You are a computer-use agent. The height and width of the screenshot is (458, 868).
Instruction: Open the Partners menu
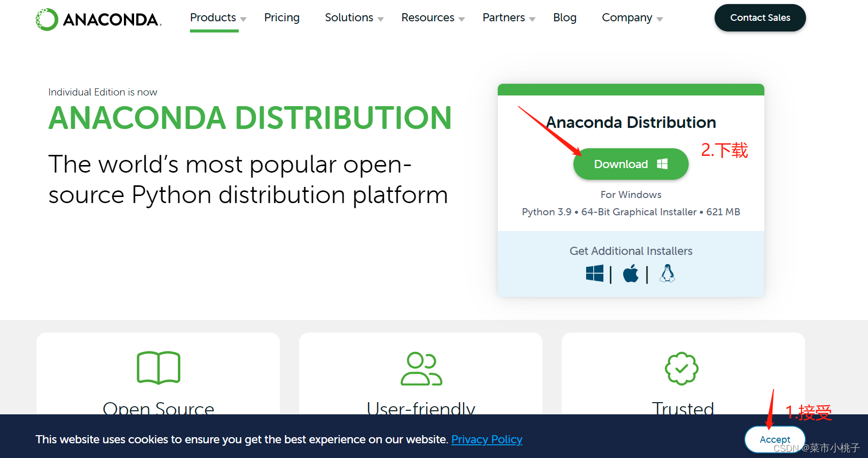pyautogui.click(x=503, y=17)
